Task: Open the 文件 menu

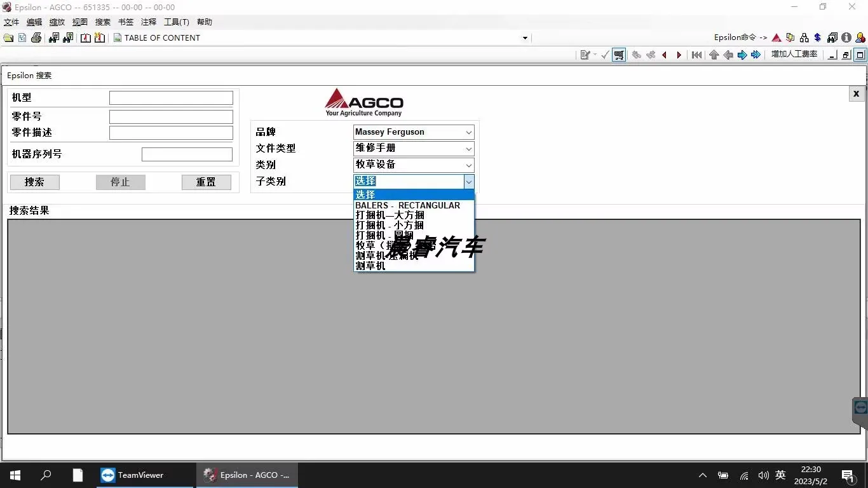Action: (x=11, y=22)
